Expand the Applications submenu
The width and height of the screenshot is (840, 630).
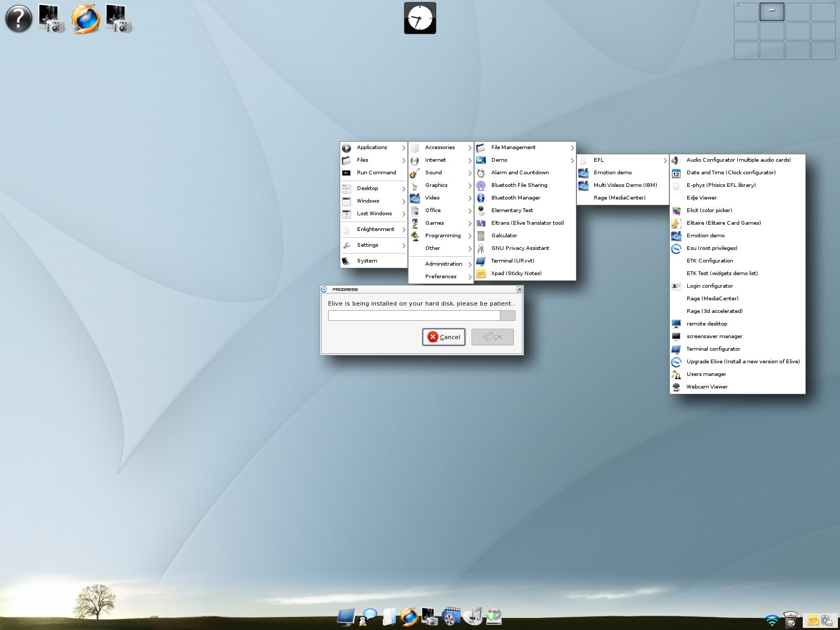pos(374,148)
